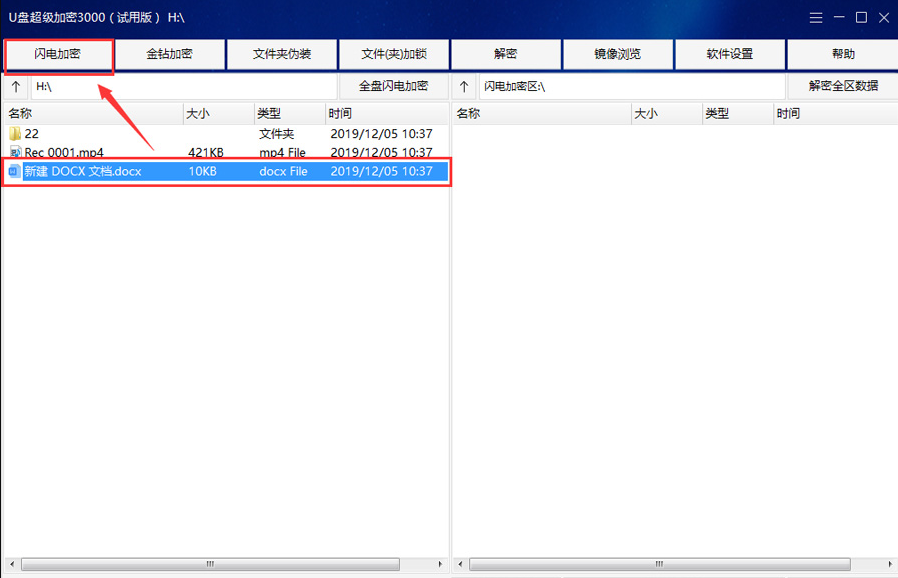
Task: Click the 文件(夹)加锁 button
Action: coord(393,54)
